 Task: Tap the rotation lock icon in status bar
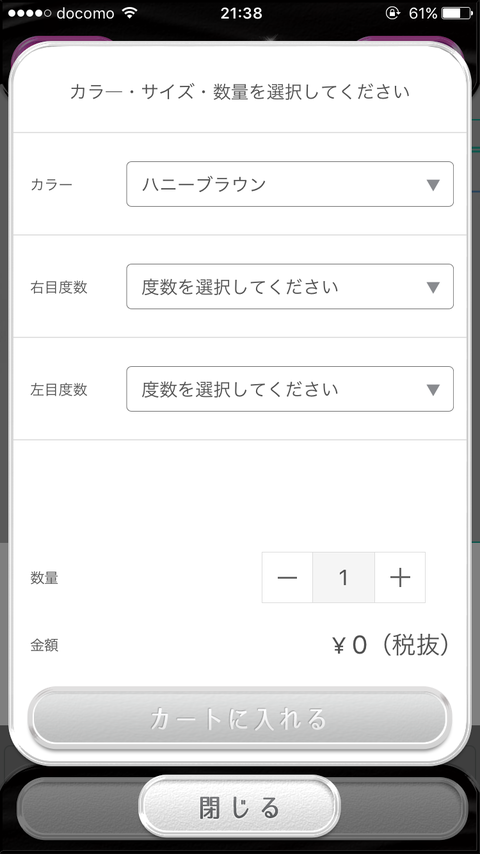392,13
